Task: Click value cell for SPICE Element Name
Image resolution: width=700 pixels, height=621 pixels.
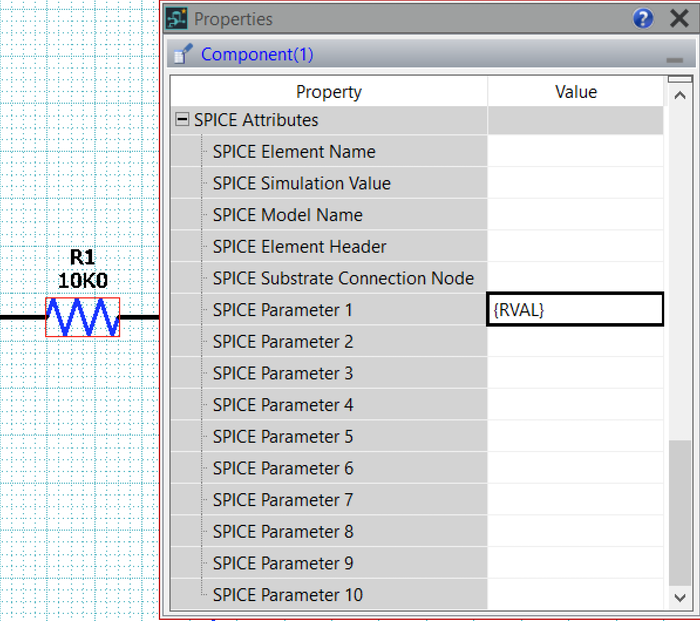Action: [x=575, y=151]
